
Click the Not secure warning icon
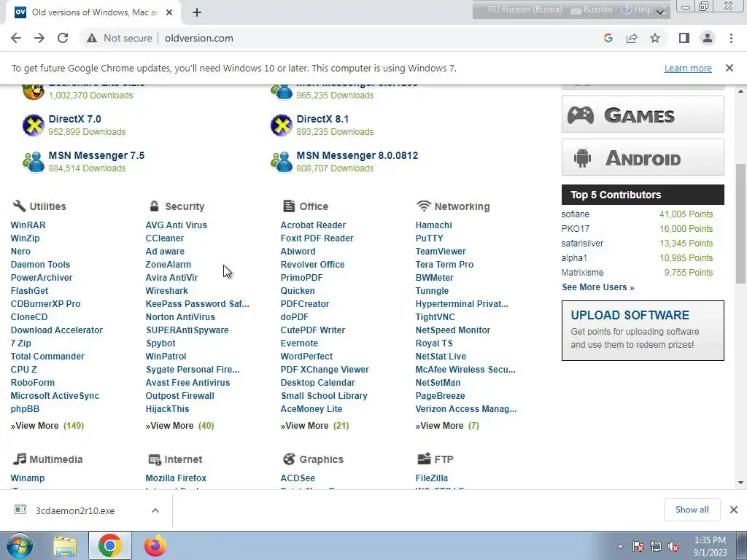pos(91,38)
